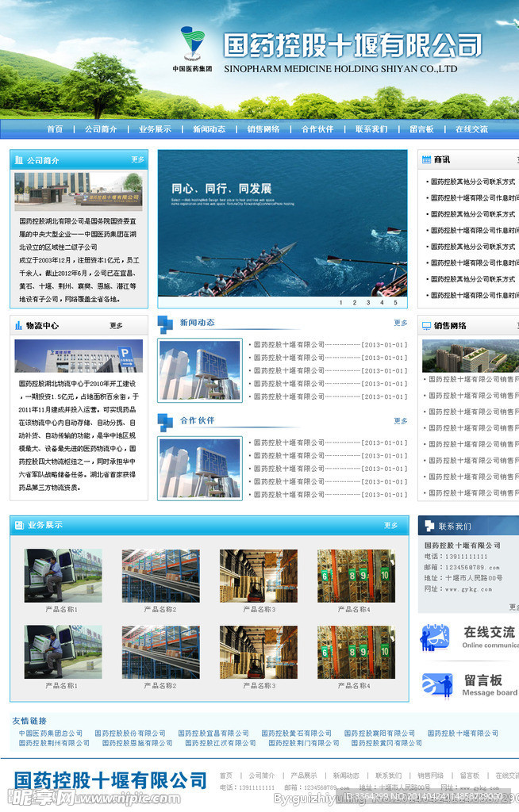Open 销售网络 in the navigation bar

[263, 129]
